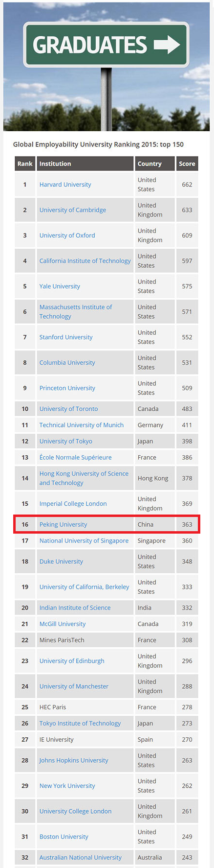Viewport: 214px width, 868px height.
Task: Click the Score column header
Action: click(x=187, y=164)
